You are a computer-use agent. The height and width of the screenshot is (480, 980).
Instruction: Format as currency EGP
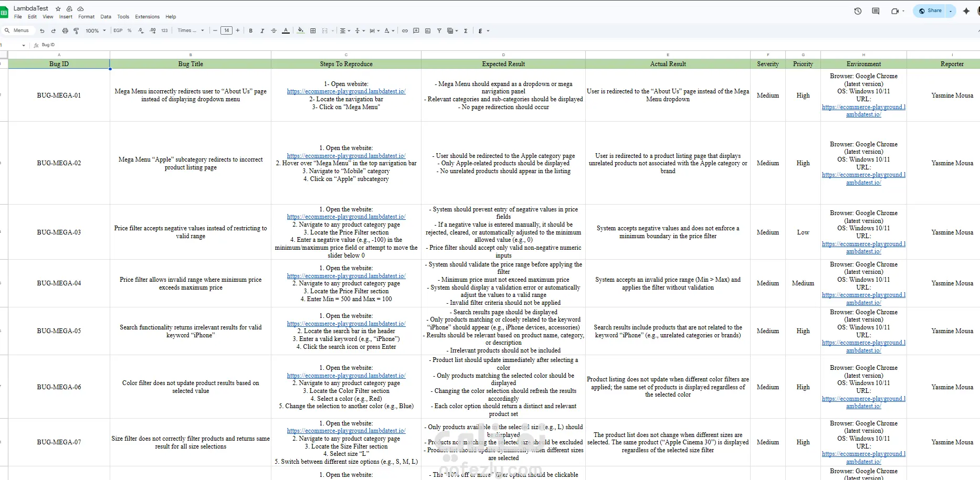coord(118,31)
